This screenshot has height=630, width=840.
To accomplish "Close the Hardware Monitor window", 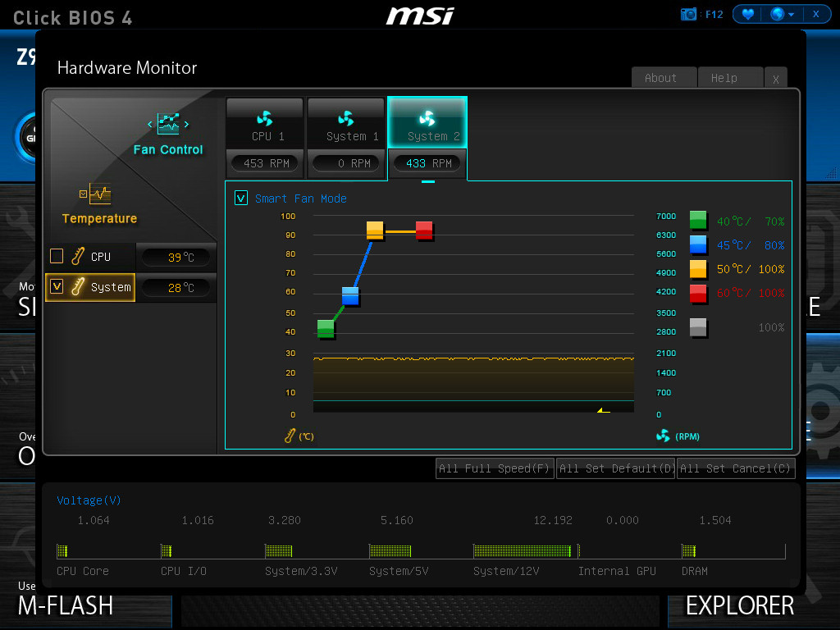I will [x=776, y=79].
